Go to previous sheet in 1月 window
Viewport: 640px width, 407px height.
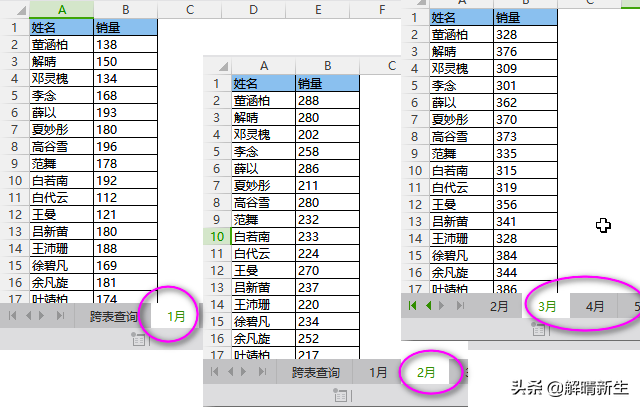29,315
